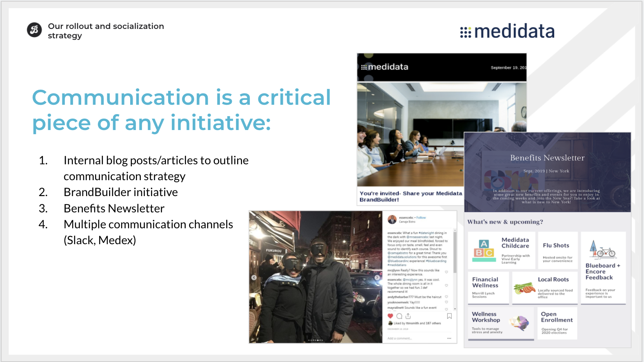Click the 'Benefits Newsletter' banner heading
The width and height of the screenshot is (644, 362).
547,158
